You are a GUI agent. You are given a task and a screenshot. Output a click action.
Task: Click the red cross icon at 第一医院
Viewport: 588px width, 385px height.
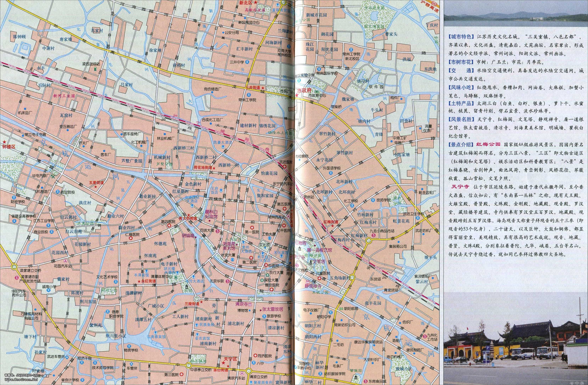pyautogui.click(x=252, y=227)
